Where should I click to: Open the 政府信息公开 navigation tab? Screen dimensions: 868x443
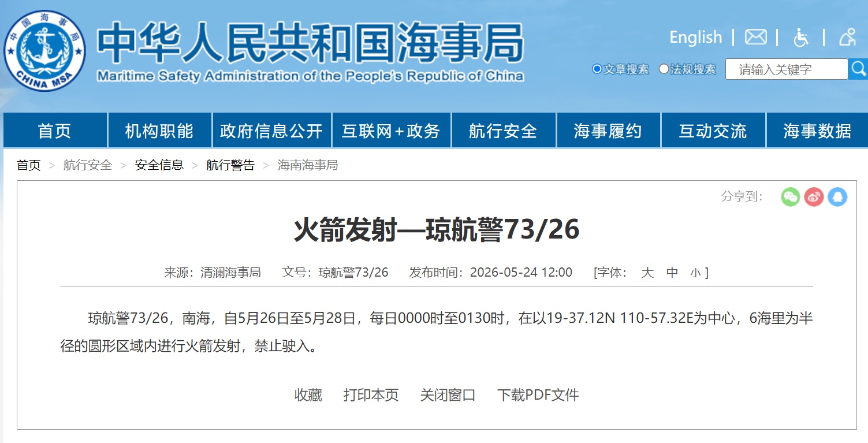click(x=271, y=131)
